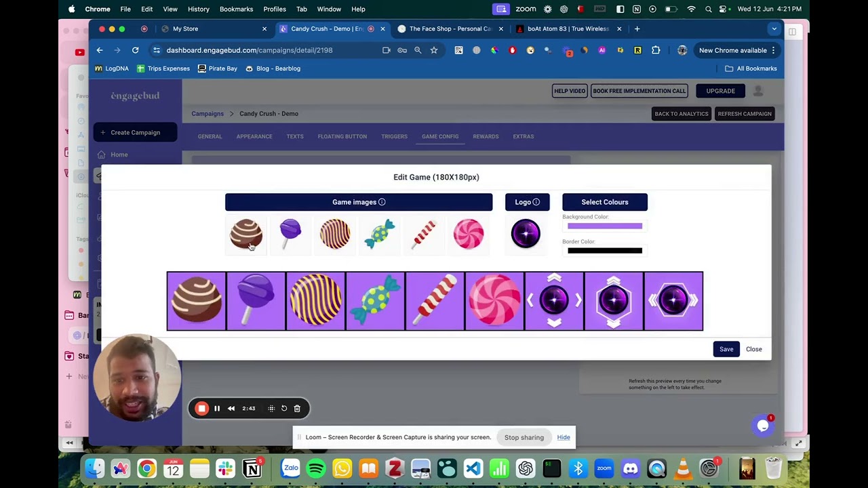Select the blue wrapped candy game image
This screenshot has width=868, height=488.
[380, 234]
